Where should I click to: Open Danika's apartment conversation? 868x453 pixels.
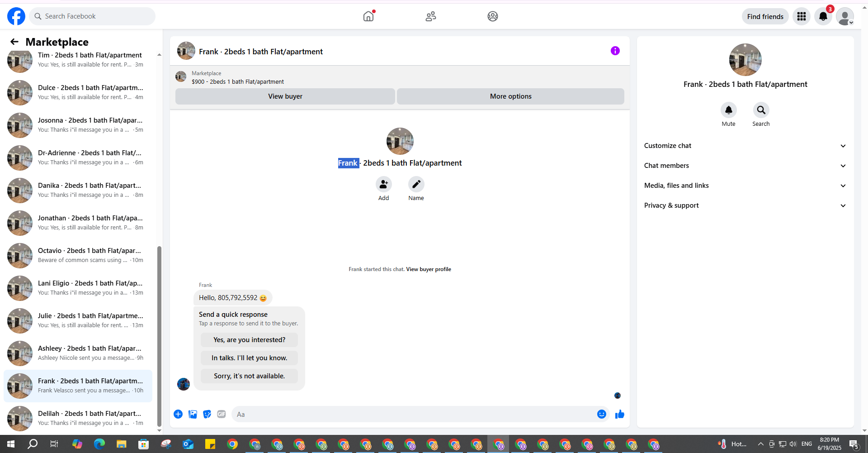click(78, 190)
